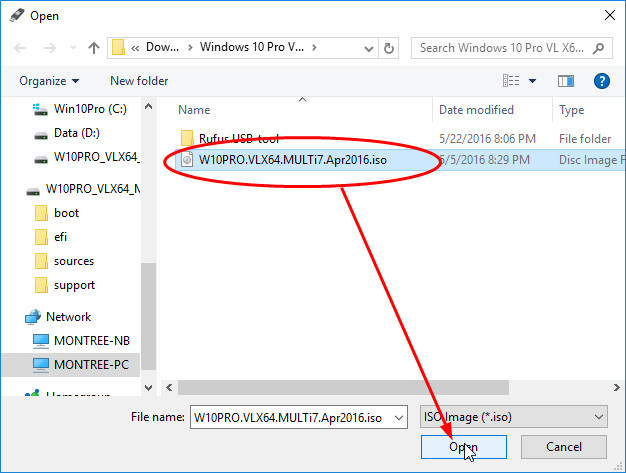
Task: Open the efi folder in tree
Action: tap(60, 237)
